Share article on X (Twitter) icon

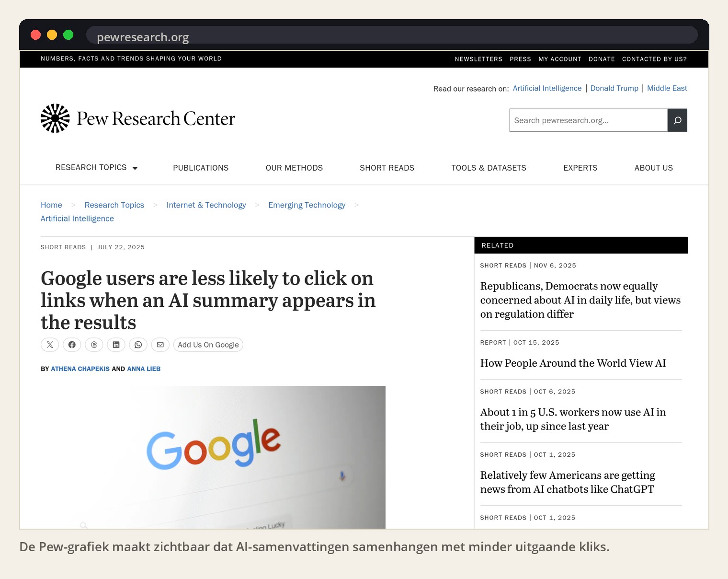click(x=50, y=345)
